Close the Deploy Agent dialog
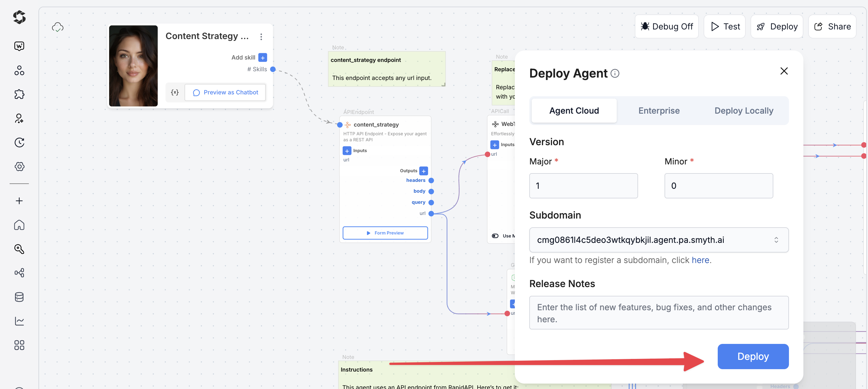Viewport: 868px width, 389px height. (x=784, y=71)
